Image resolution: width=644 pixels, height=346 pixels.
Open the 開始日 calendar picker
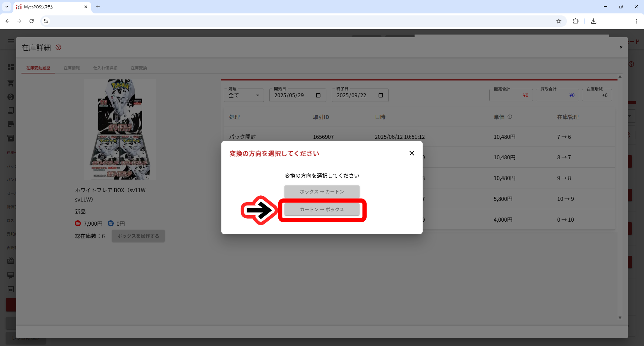318,96
